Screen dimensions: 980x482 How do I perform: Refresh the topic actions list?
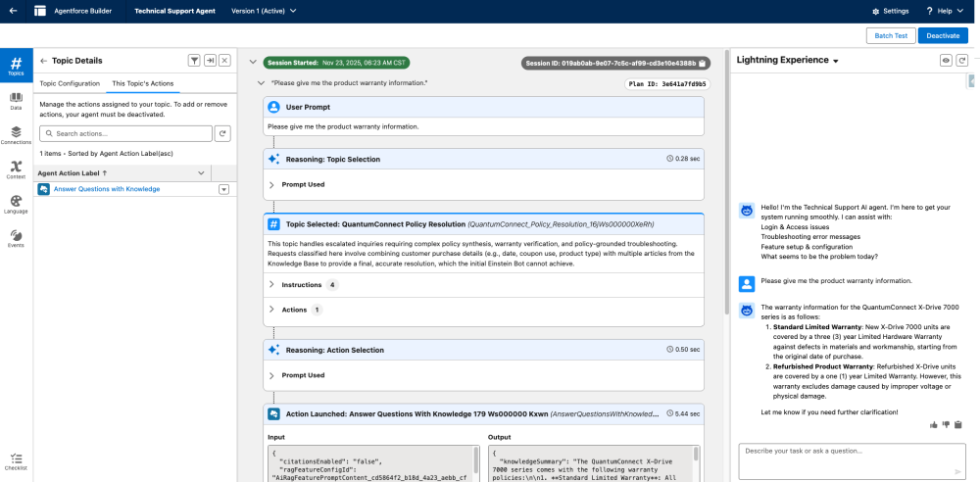coord(222,133)
